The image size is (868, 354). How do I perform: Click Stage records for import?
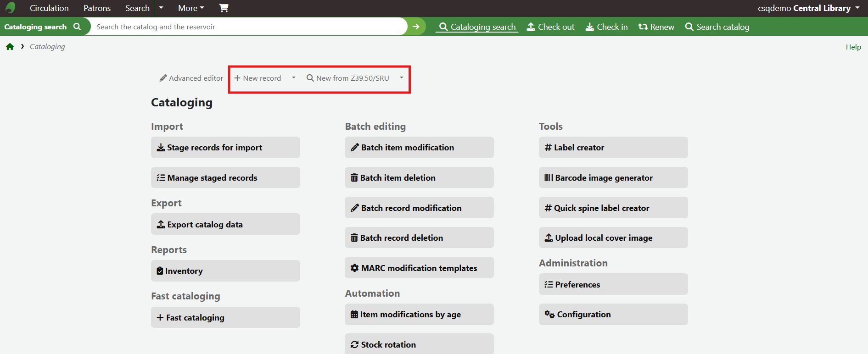click(225, 148)
